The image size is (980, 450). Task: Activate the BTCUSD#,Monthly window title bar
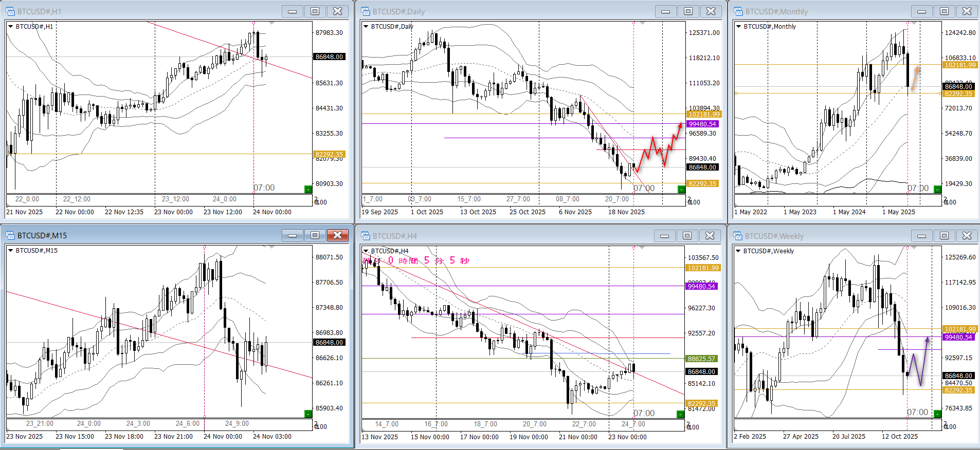tap(823, 11)
